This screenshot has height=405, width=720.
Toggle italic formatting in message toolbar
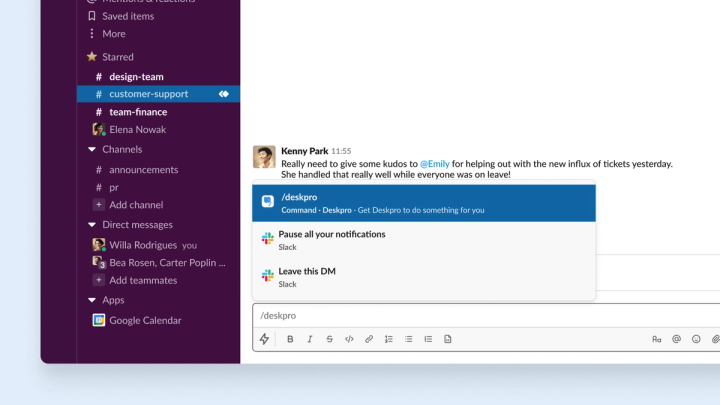tap(309, 339)
